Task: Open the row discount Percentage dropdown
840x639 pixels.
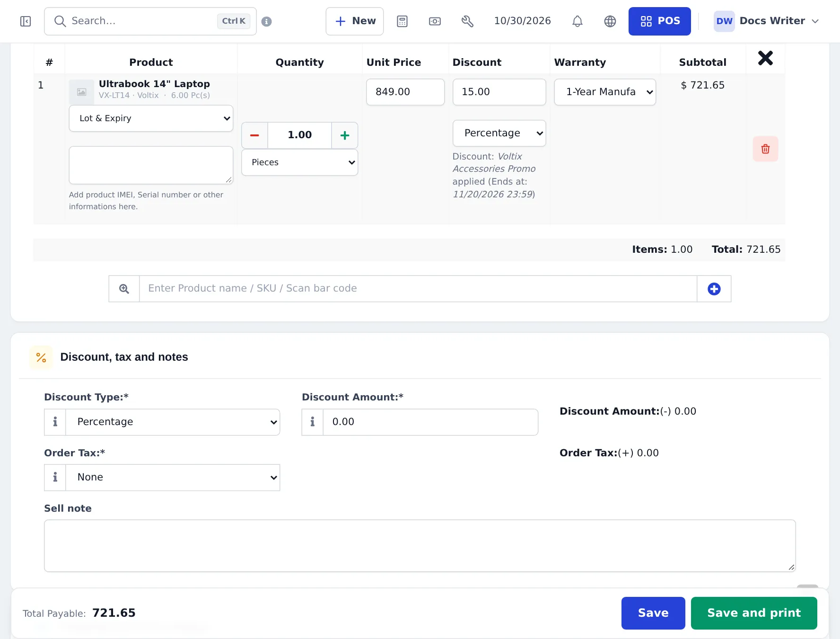Action: click(x=499, y=133)
